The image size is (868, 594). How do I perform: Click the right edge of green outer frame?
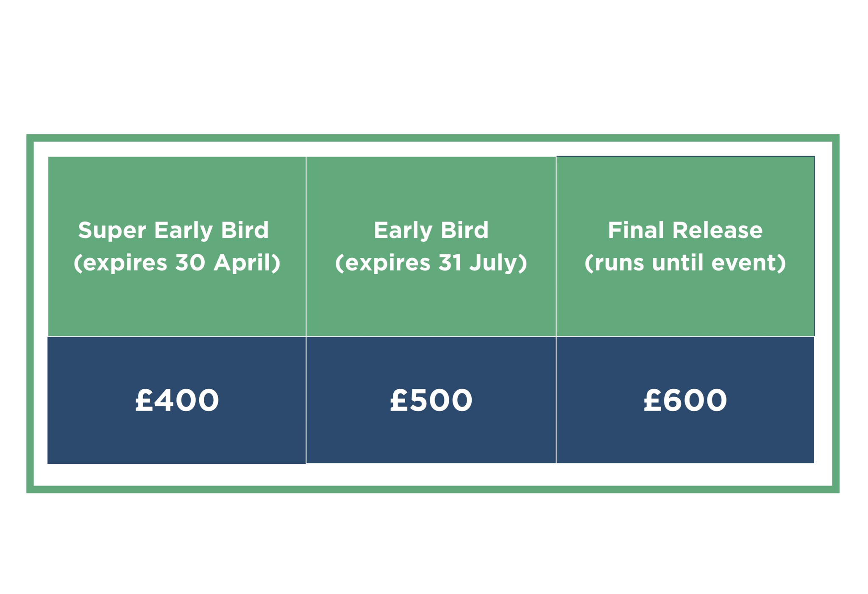point(835,314)
